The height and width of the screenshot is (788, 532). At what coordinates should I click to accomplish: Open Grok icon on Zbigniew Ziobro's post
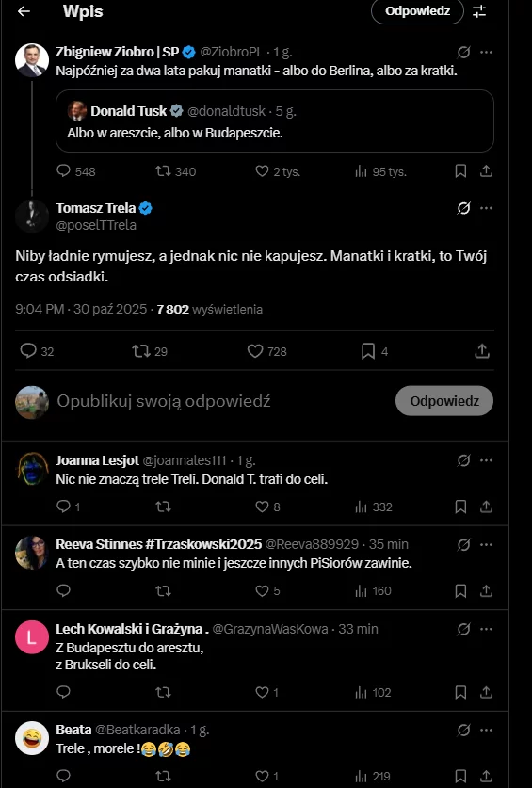tap(463, 53)
